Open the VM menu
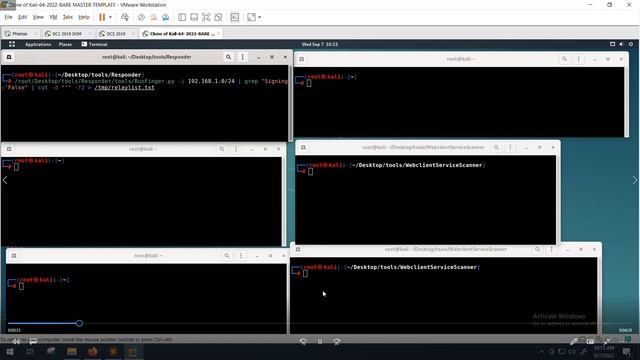 pyautogui.click(x=53, y=17)
